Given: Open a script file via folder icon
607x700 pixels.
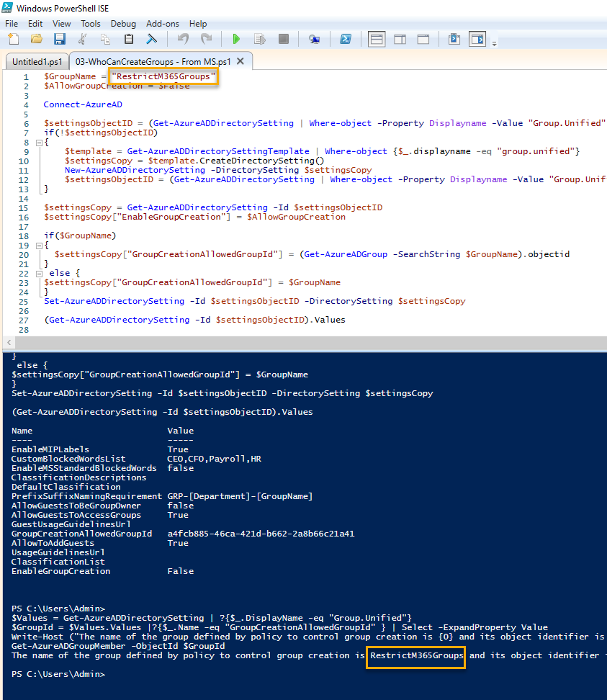Looking at the screenshot, I should (x=37, y=40).
